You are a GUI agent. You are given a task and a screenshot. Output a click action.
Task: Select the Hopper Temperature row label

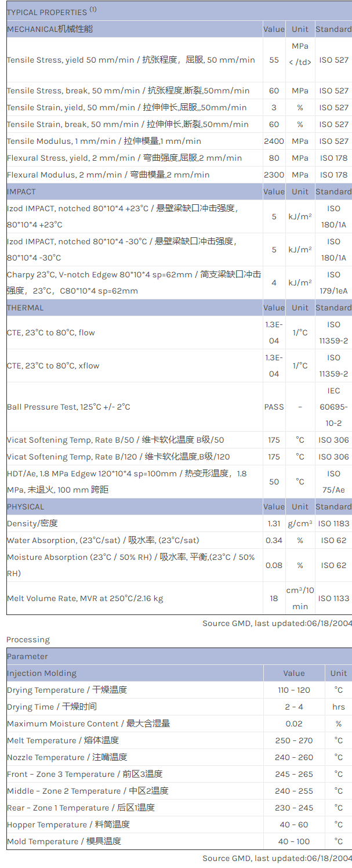pyautogui.click(x=68, y=824)
